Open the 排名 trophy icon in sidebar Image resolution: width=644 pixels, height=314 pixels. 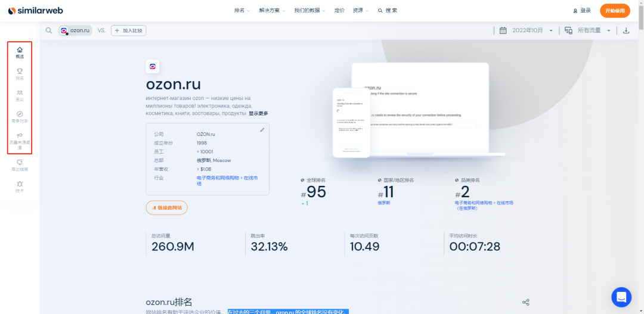pyautogui.click(x=20, y=71)
